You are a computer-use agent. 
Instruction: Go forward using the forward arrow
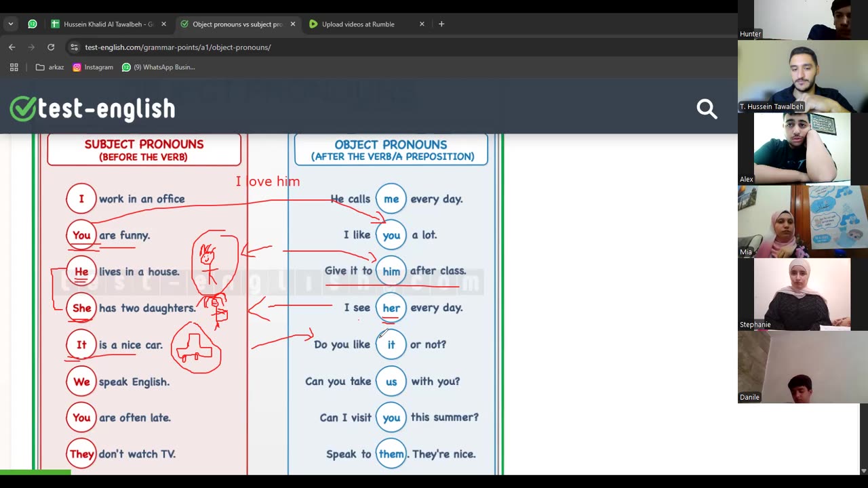tap(31, 47)
